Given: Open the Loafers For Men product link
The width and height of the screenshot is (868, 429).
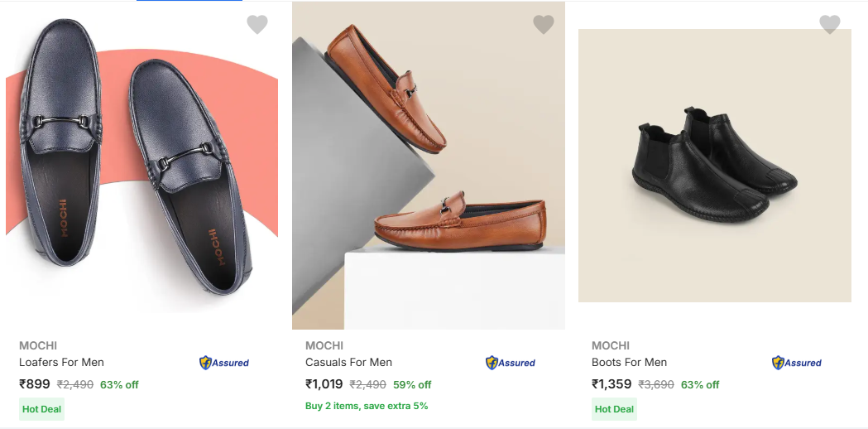Looking at the screenshot, I should pyautogui.click(x=61, y=363).
